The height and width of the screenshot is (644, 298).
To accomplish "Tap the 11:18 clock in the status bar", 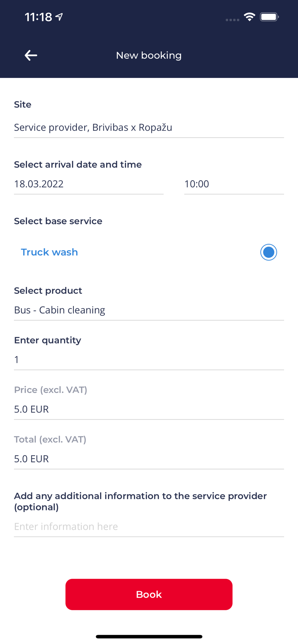I will tap(38, 17).
